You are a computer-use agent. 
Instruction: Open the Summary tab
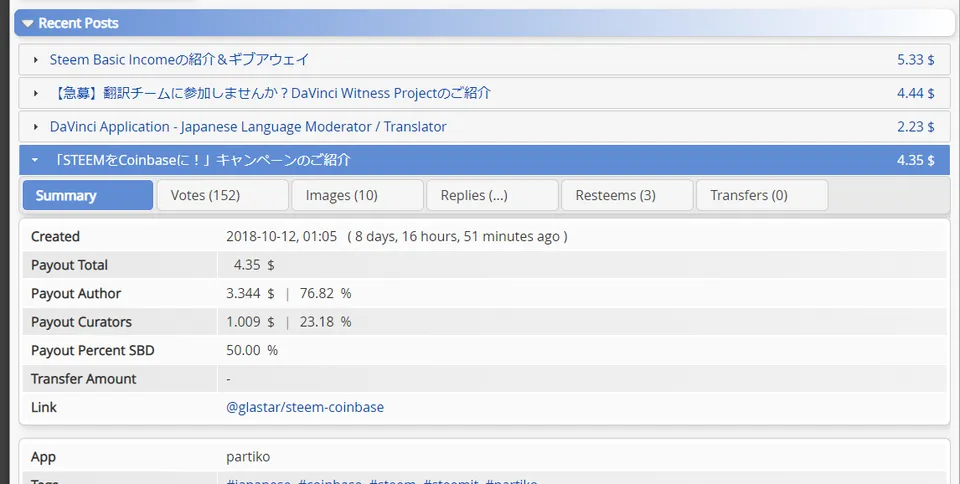pos(88,195)
